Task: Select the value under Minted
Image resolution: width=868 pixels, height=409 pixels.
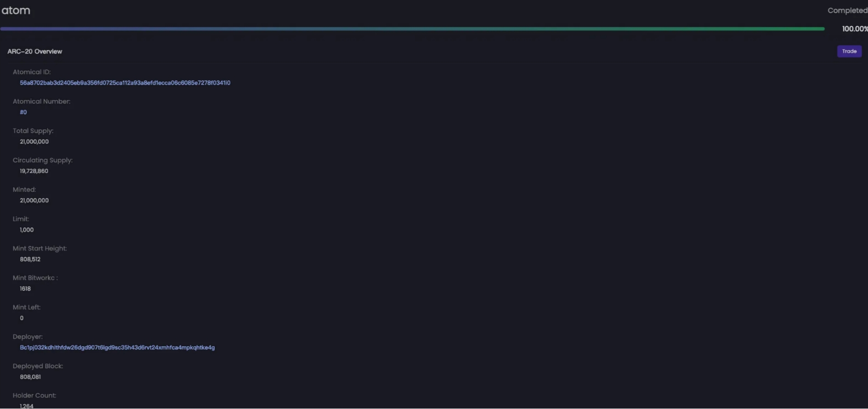Action: coord(34,200)
